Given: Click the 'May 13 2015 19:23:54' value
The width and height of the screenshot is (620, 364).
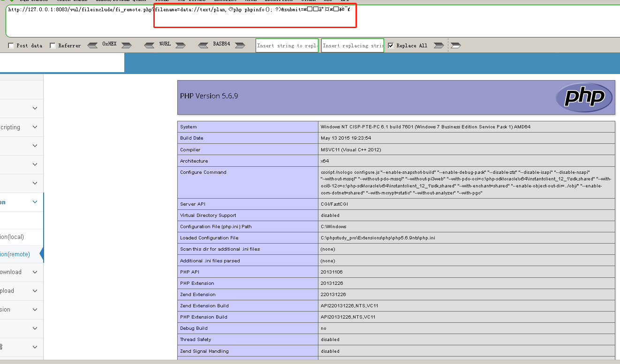Looking at the screenshot, I should [346, 138].
